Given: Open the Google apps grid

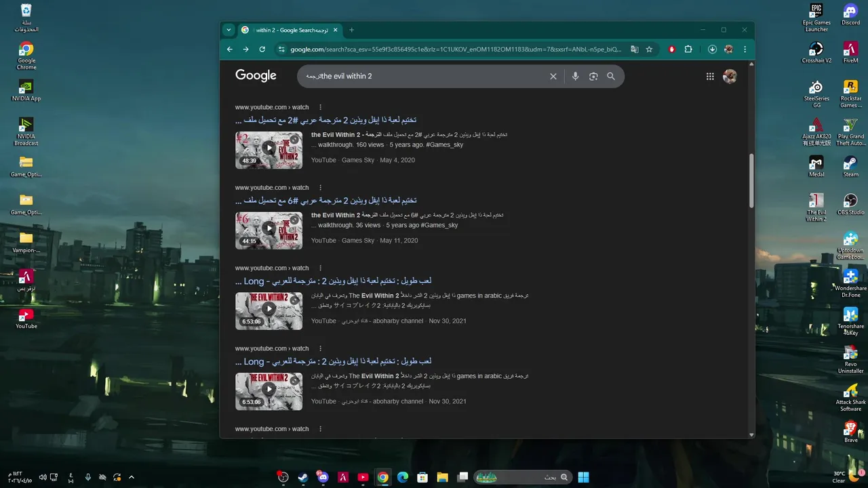Looking at the screenshot, I should pos(710,77).
